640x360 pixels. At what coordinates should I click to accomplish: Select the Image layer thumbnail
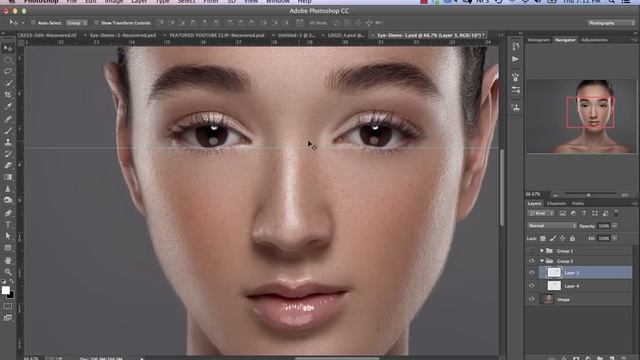(547, 299)
